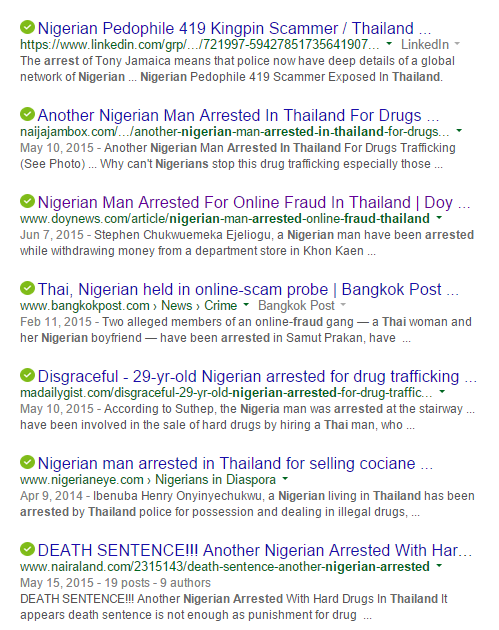Screen dimensions: 499x630
Task: Click green checkmark icon beside LinkedIn Kingpin Scammer result
Action: point(27,27)
